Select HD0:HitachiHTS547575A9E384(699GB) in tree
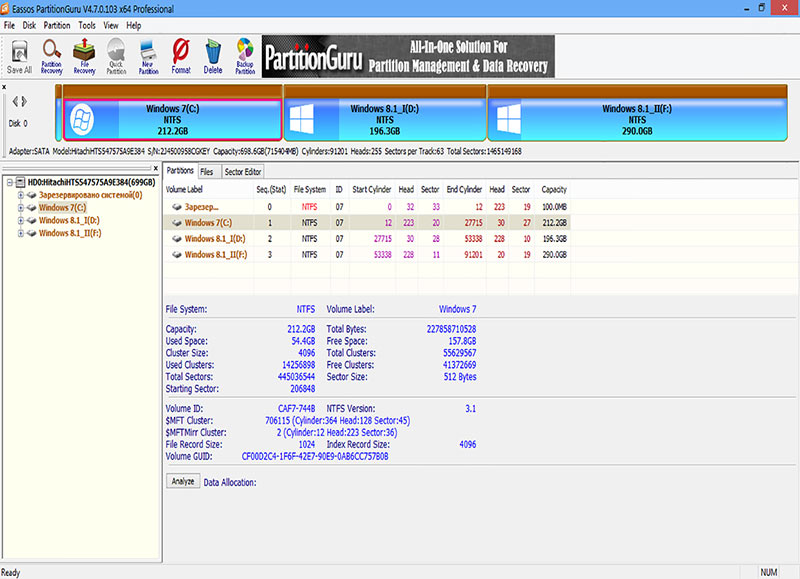This screenshot has width=800, height=579. (x=91, y=182)
